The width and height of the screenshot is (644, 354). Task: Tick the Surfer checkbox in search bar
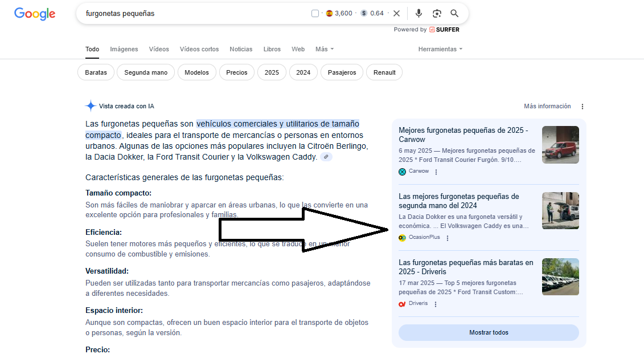click(315, 13)
